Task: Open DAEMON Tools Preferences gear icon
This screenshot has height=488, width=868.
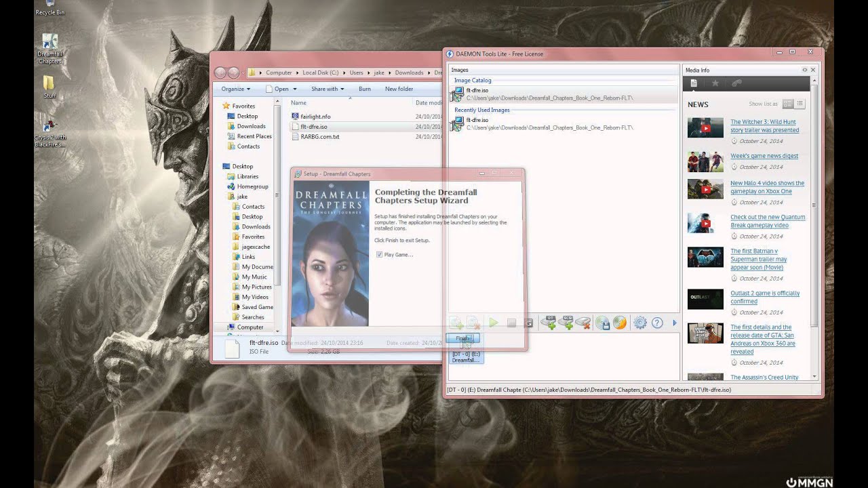Action: click(x=639, y=323)
